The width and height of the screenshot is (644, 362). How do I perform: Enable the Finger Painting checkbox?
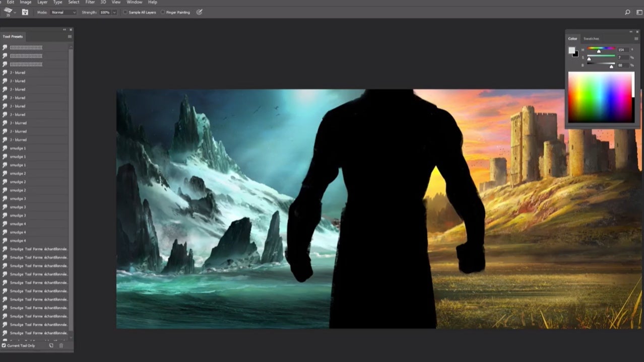point(163,12)
